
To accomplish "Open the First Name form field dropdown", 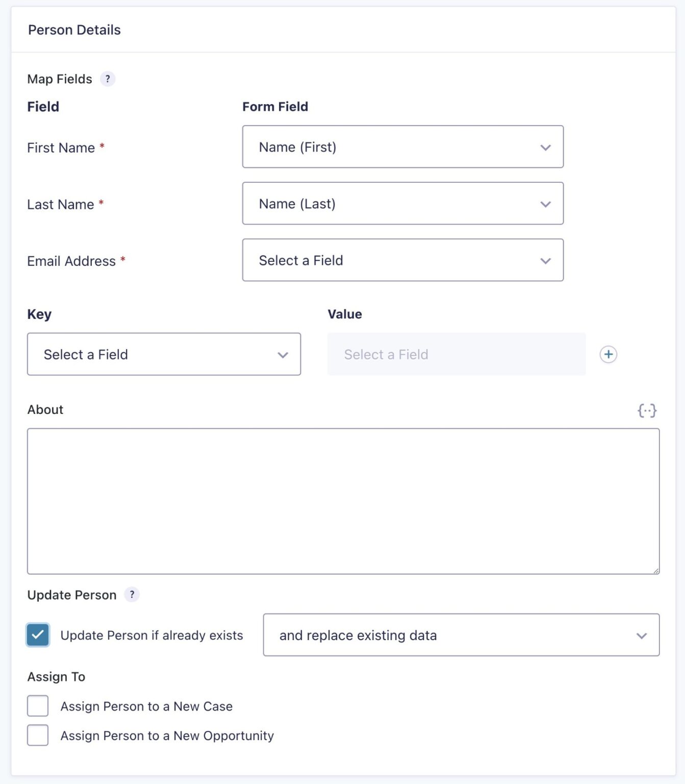I will pos(403,147).
